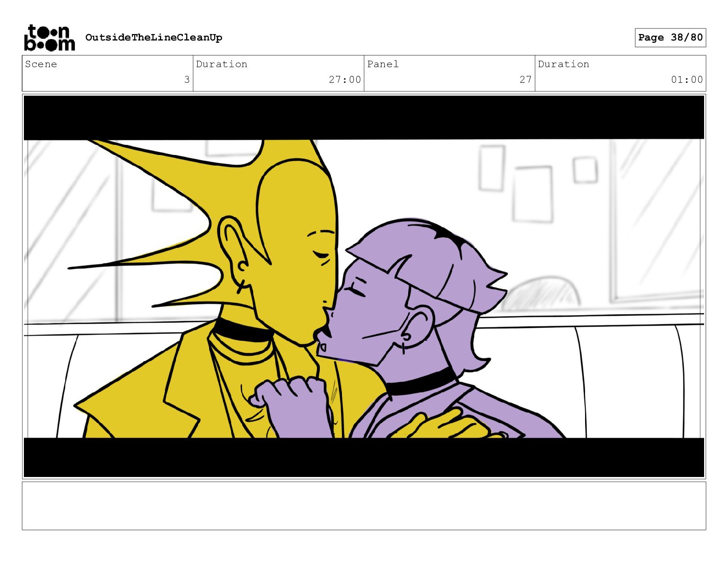Select the OutsideTheLineCleanUp project title
Image resolution: width=728 pixels, height=563 pixels.
154,37
